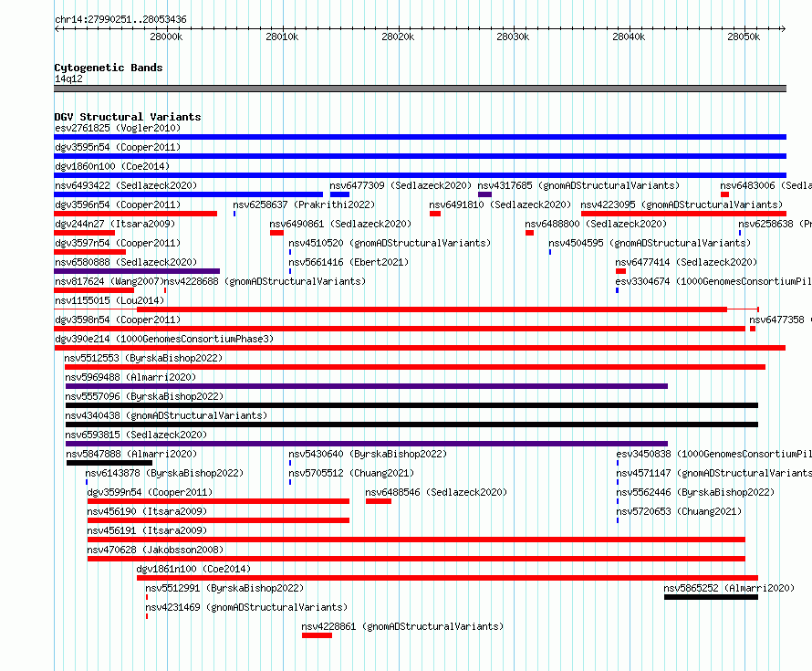The height and width of the screenshot is (671, 812).
Task: Select red bar under nsv6491810
Action: (435, 214)
